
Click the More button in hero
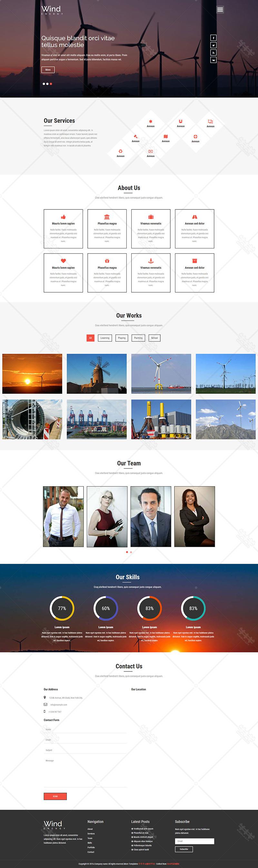(x=48, y=70)
